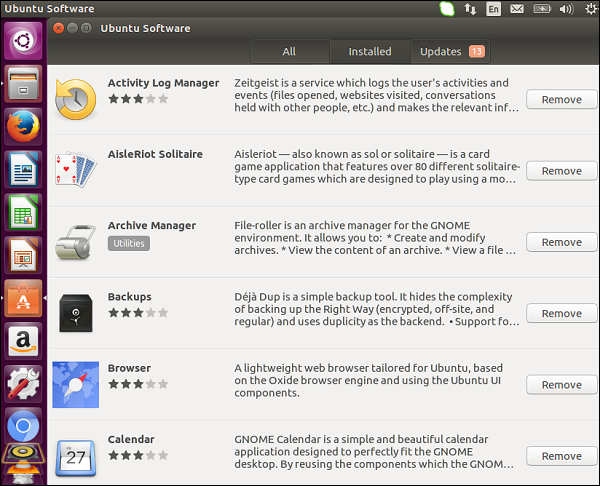Open LibreOffice Impress presentation icon
The image size is (600, 486).
(24, 256)
